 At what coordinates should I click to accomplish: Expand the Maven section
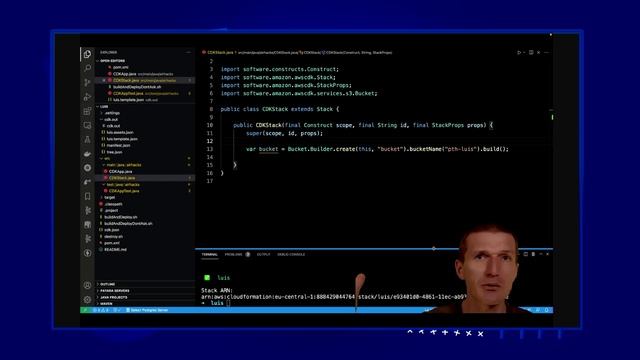[105, 304]
